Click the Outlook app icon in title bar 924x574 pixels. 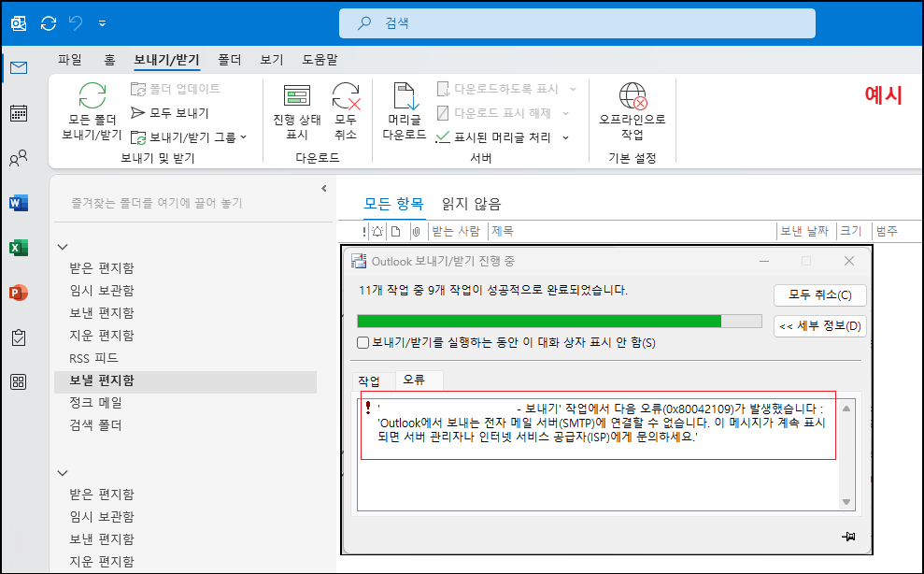(x=19, y=23)
